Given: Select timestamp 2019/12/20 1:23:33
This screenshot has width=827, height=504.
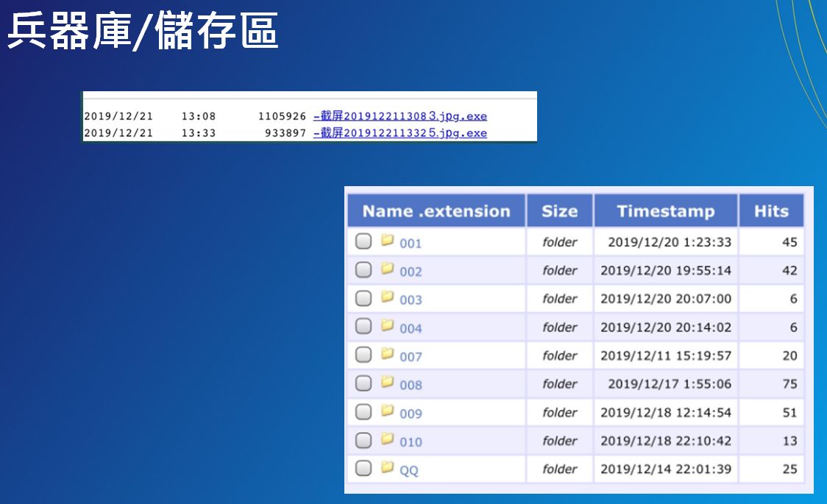Looking at the screenshot, I should pos(670,242).
